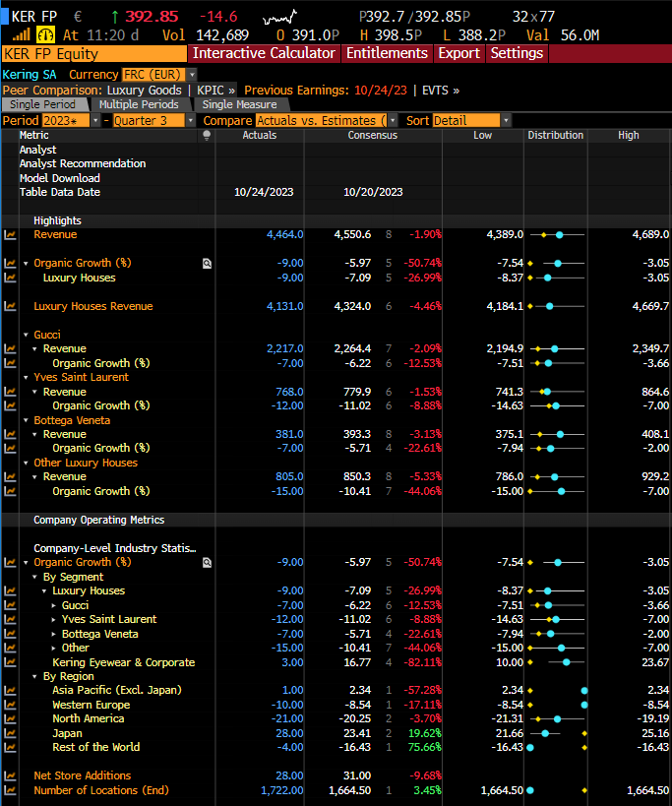The height and width of the screenshot is (806, 672).
Task: Open chart icon for By Segment Other row
Action: (10, 649)
